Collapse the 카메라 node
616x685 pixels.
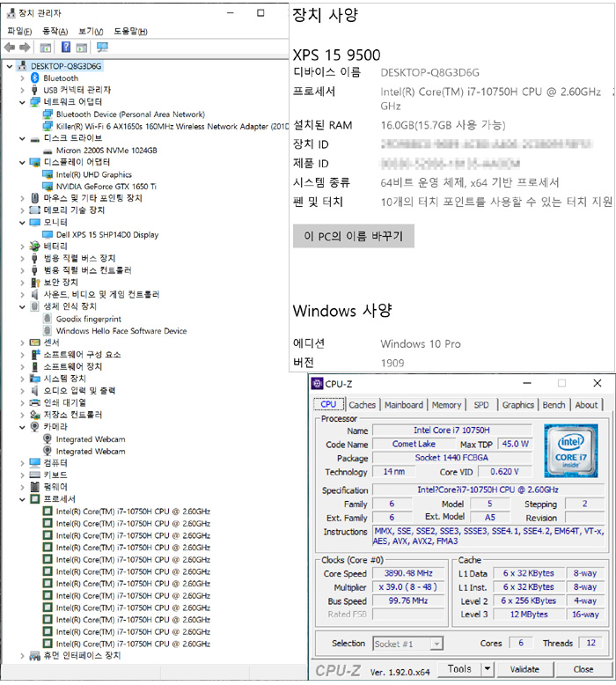coord(22,427)
